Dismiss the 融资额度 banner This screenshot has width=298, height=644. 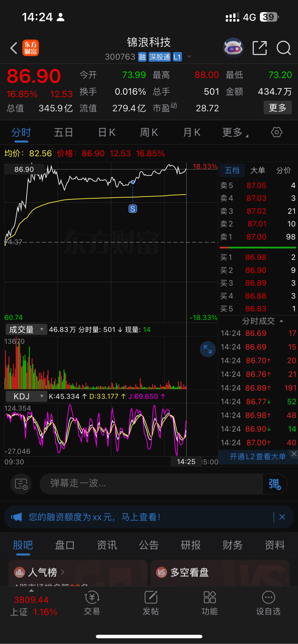[x=282, y=517]
